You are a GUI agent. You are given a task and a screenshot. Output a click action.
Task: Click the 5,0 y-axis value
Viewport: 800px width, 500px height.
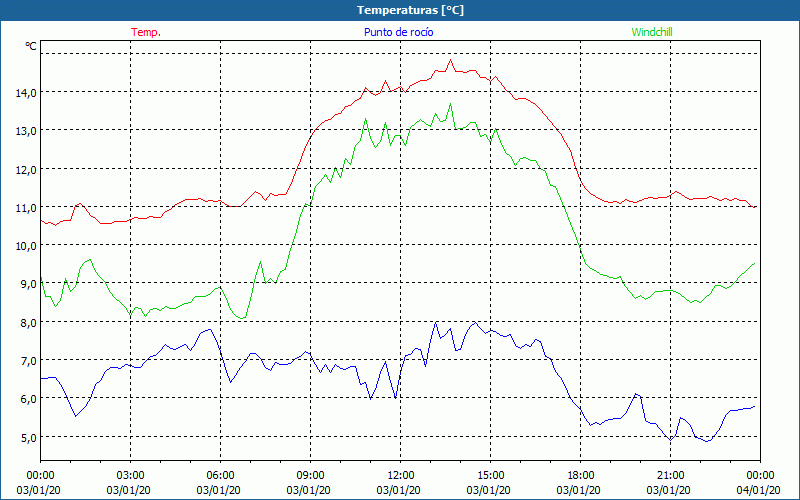click(29, 437)
